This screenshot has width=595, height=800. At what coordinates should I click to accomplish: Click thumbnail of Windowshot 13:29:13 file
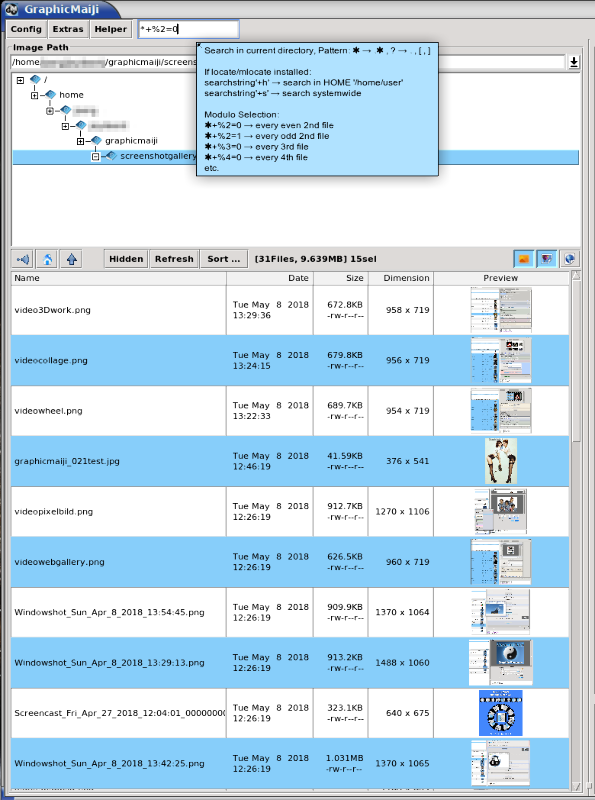[x=501, y=663]
